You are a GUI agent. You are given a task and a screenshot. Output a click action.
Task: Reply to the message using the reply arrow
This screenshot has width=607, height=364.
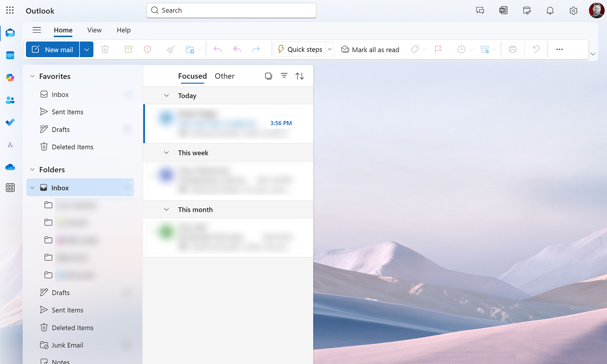coord(217,49)
